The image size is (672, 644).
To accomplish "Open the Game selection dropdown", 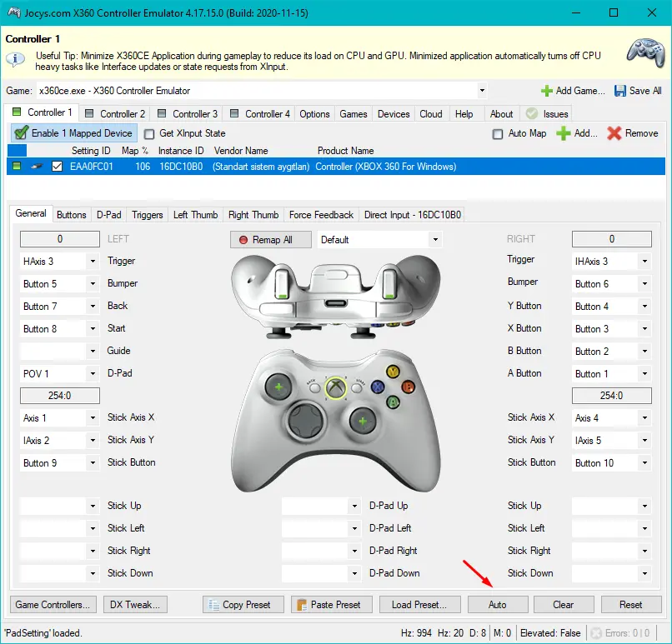I will (482, 90).
